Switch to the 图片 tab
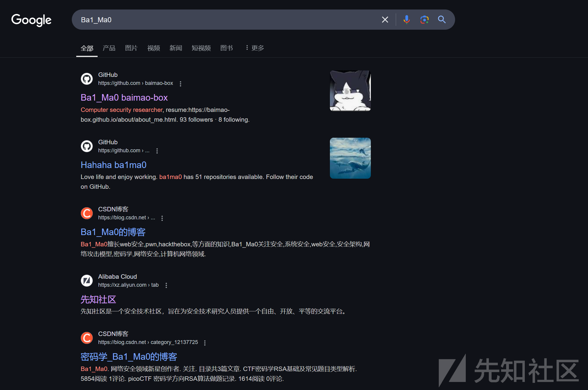 point(131,48)
